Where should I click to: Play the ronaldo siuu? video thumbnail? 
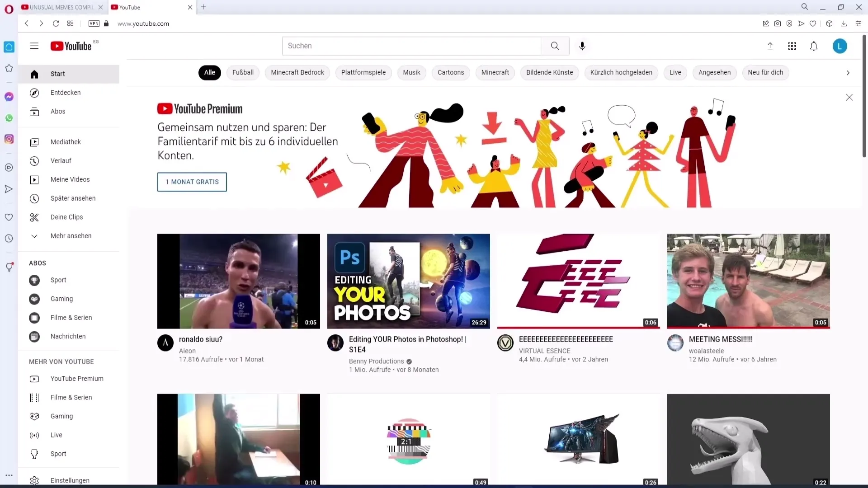[x=239, y=281]
